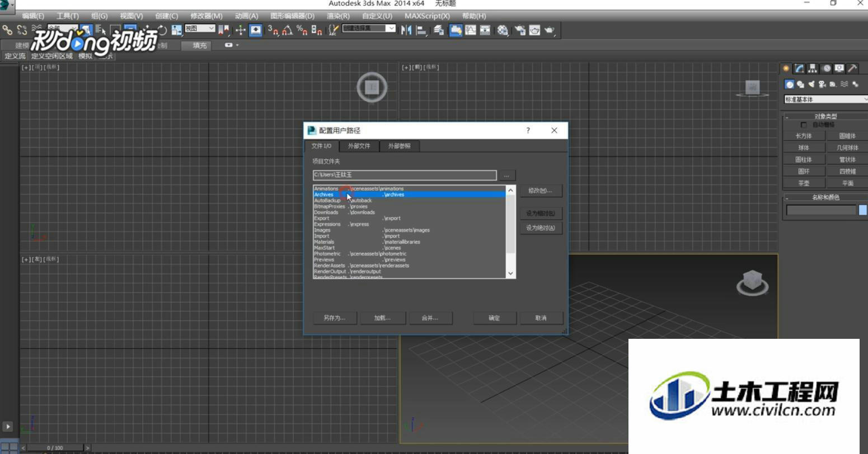
Task: Open the Create command panel tab
Action: pos(786,68)
